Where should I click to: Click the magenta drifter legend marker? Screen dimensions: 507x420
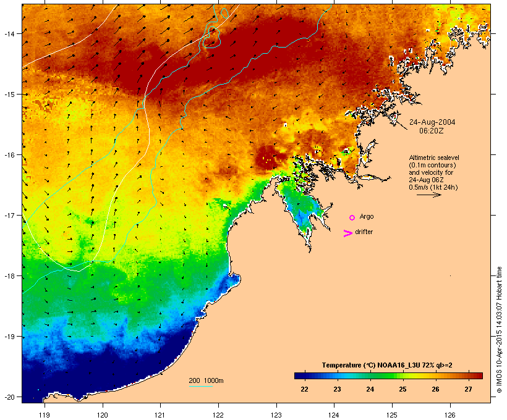[x=348, y=233]
